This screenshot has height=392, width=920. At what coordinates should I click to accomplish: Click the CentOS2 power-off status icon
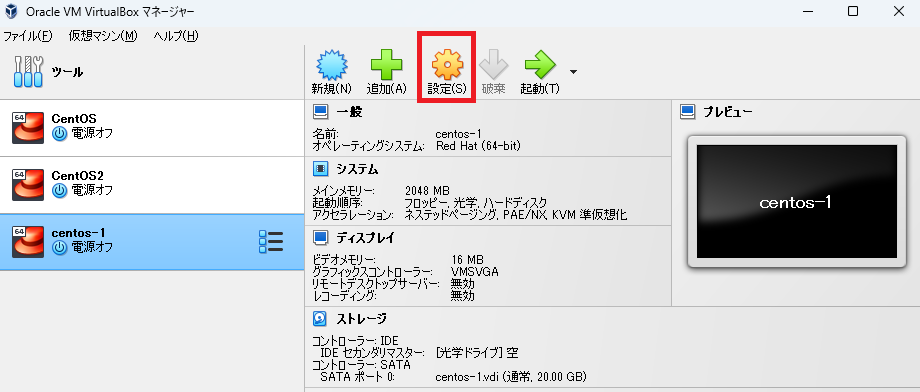coord(59,190)
